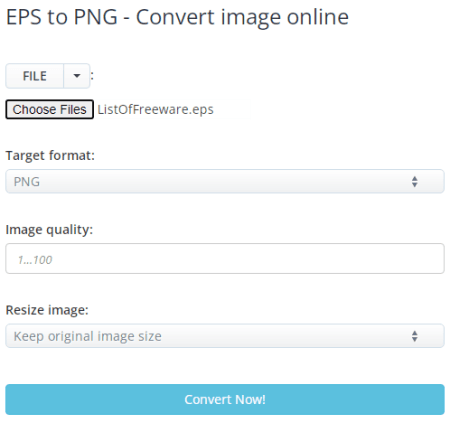450x423 pixels.
Task: Click the Convert image online title text
Action: click(242, 17)
